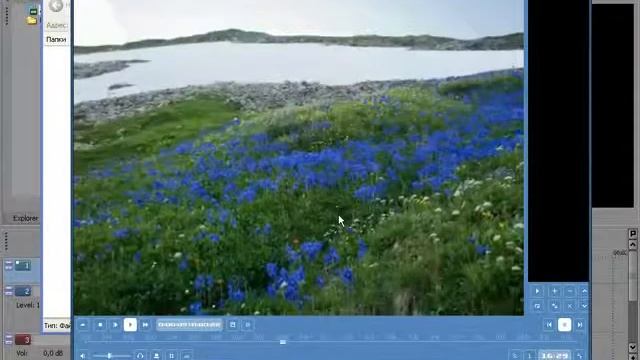The image size is (640, 360).
Task: Click the white record button in side panel
Action: pyautogui.click(x=565, y=325)
